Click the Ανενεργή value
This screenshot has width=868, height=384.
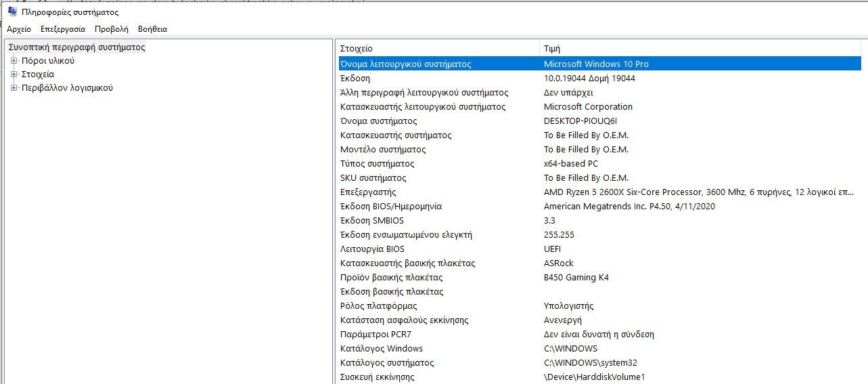(x=563, y=320)
